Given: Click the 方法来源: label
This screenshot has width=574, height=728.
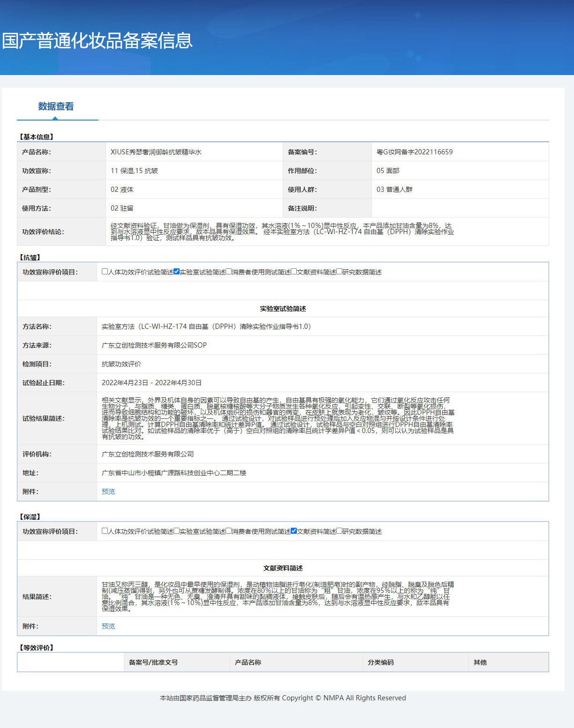Looking at the screenshot, I should 37,345.
